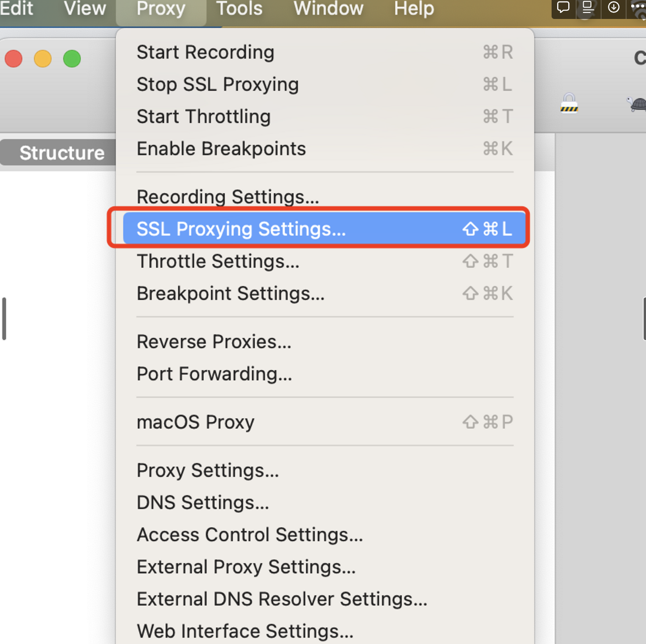Screen dimensions: 646x644
Task: Enable Breakpoints from the Proxy menu
Action: [x=221, y=148]
